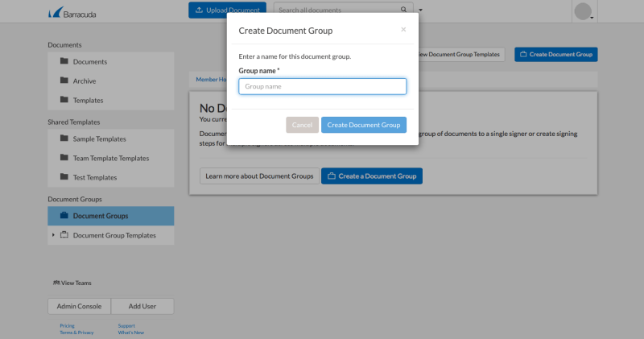The image size is (644, 339).
Task: Open the Admin Console
Action: 79,306
